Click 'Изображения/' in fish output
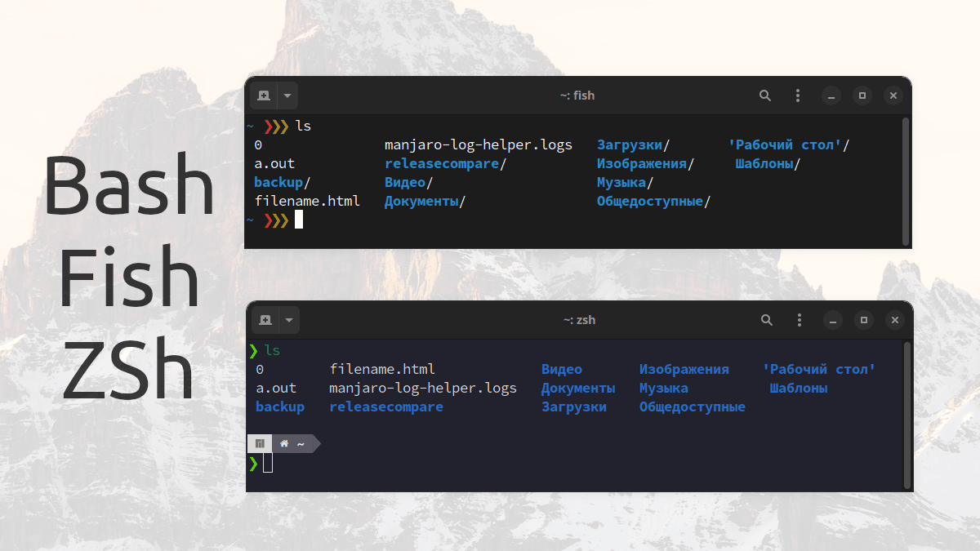The height and width of the screenshot is (551, 980). point(646,164)
